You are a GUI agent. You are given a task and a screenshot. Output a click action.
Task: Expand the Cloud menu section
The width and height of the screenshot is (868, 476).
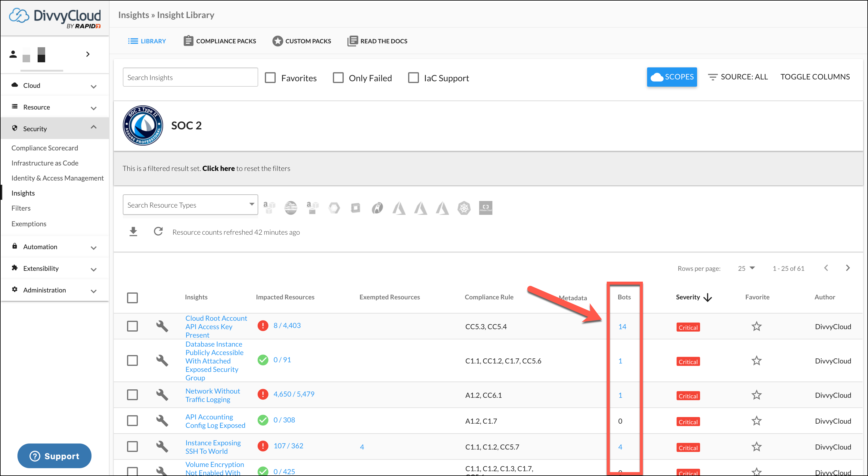coord(55,85)
